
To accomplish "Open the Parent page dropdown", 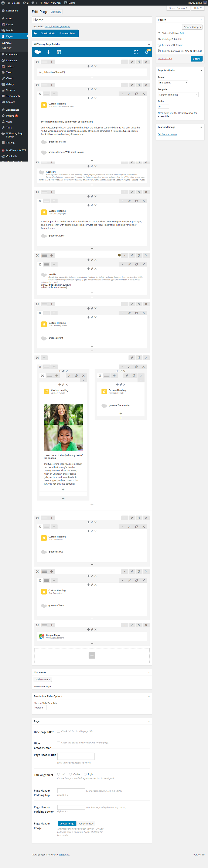I will click(x=173, y=83).
